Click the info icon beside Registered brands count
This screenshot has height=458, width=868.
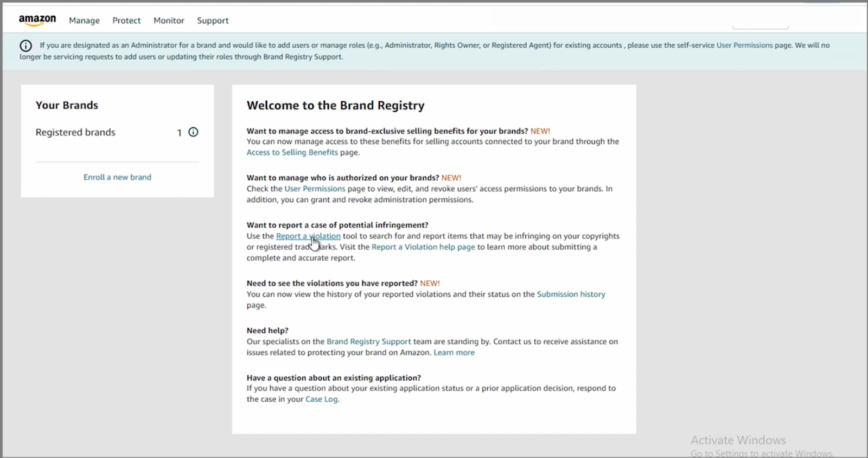(193, 132)
